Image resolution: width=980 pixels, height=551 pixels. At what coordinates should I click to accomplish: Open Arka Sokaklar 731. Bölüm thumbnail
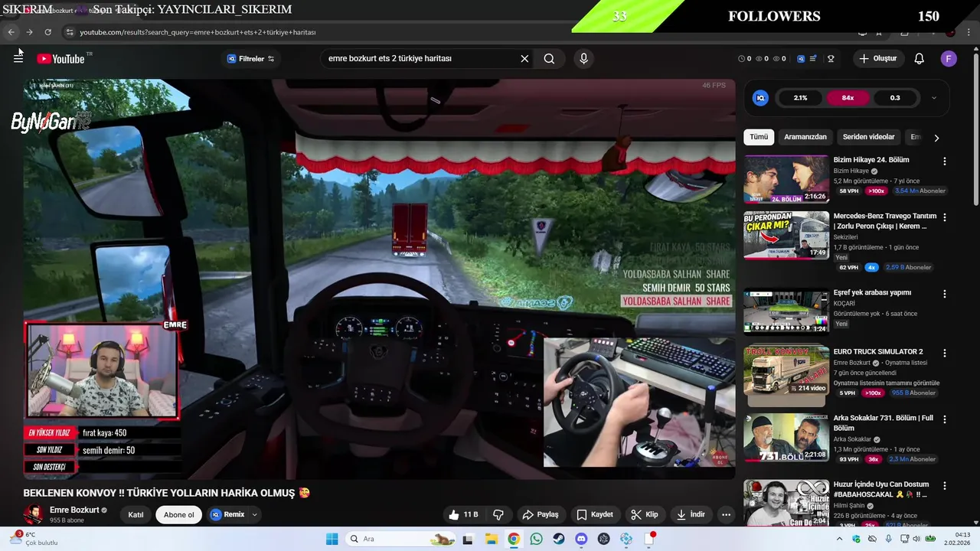[x=786, y=438]
